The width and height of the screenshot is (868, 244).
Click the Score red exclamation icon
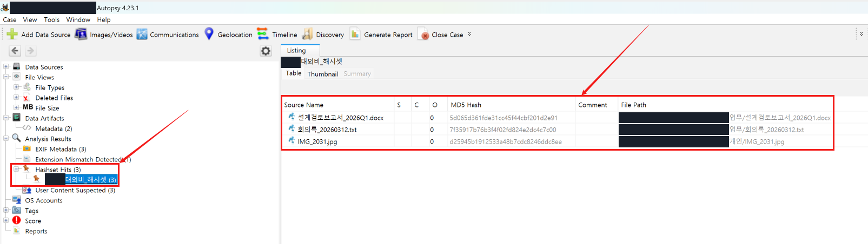click(x=17, y=220)
